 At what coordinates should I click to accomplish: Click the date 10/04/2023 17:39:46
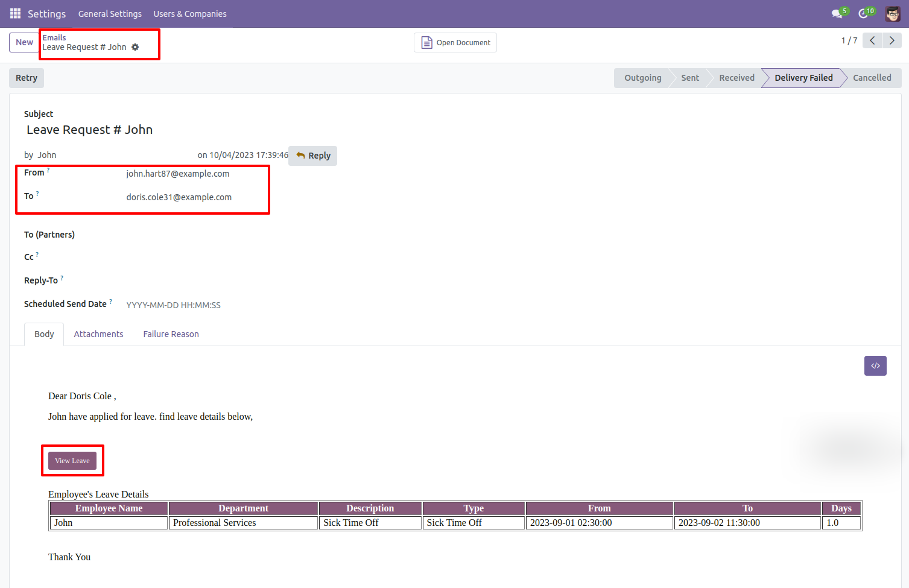[249, 155]
